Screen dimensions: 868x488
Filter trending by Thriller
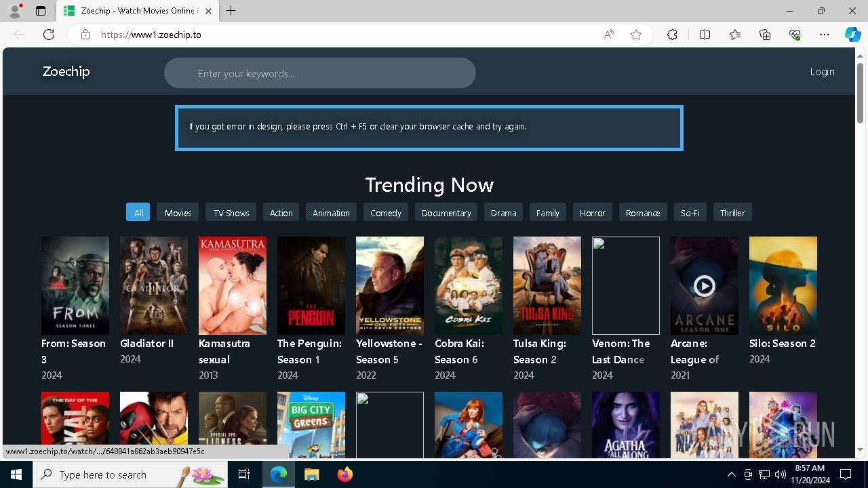[732, 212]
